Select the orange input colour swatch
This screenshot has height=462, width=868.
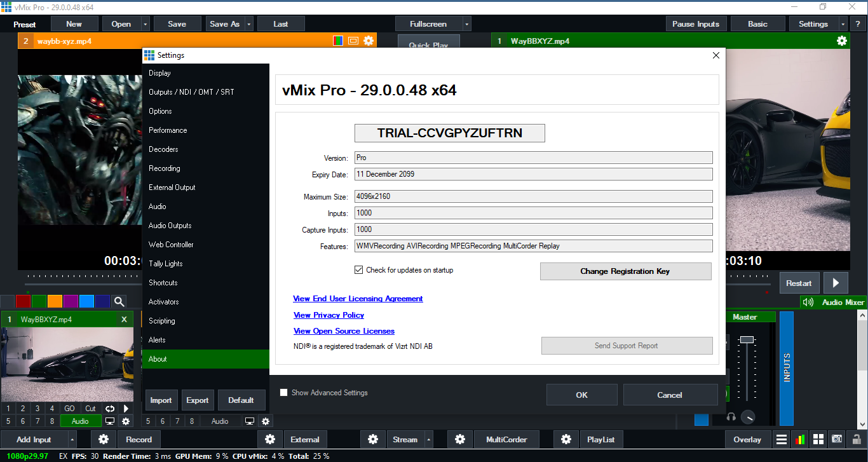click(55, 301)
